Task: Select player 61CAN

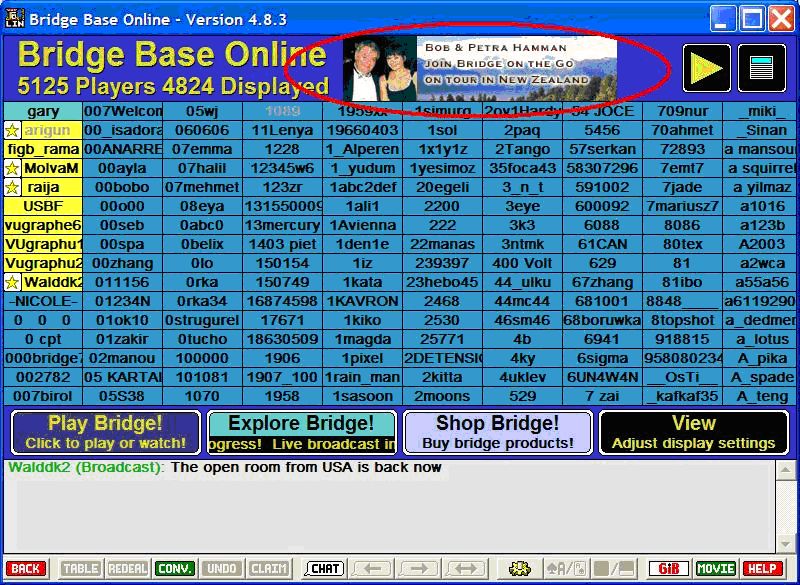Action: point(603,245)
